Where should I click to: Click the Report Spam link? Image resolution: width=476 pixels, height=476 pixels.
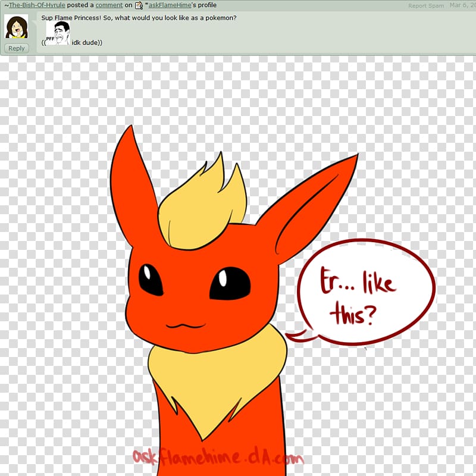point(426,6)
